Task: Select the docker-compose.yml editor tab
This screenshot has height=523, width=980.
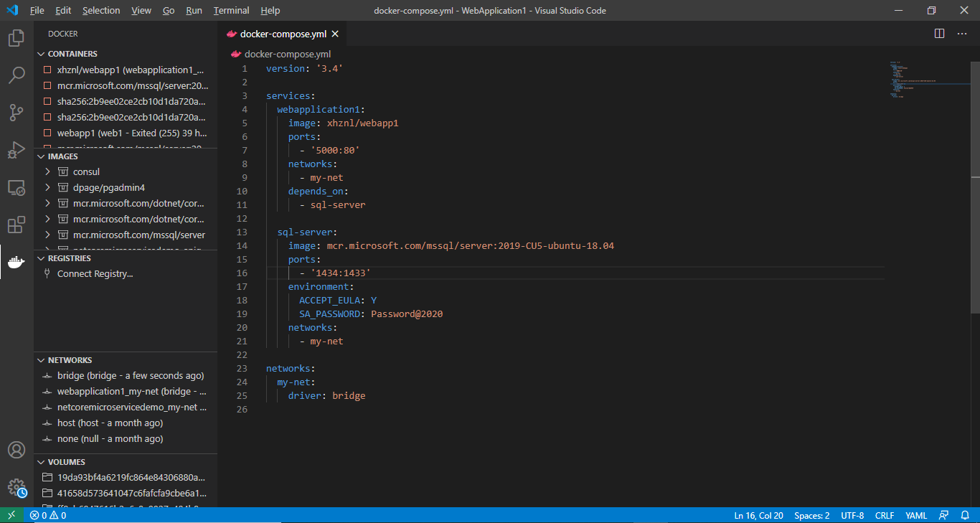Action: point(283,34)
